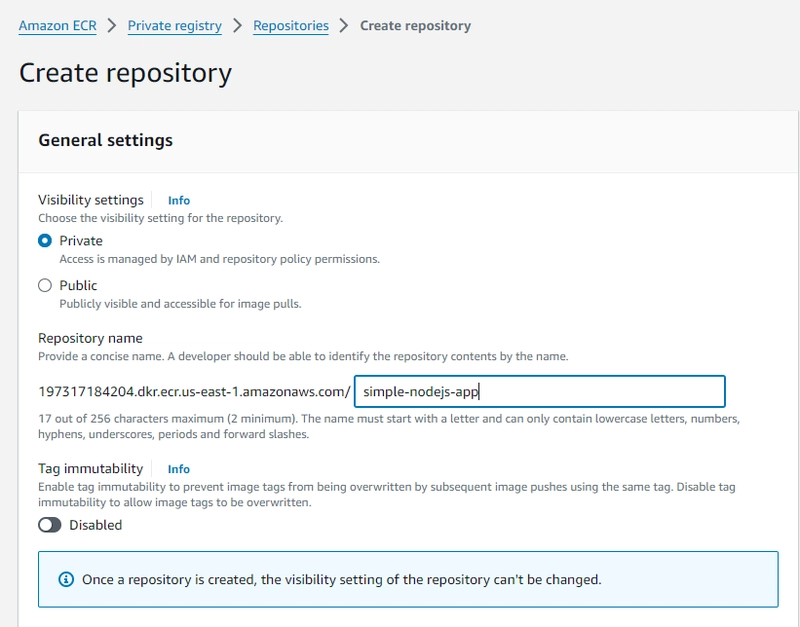The width and height of the screenshot is (800, 627).
Task: Click the chevron after Repositories breadcrumb
Action: (x=344, y=26)
